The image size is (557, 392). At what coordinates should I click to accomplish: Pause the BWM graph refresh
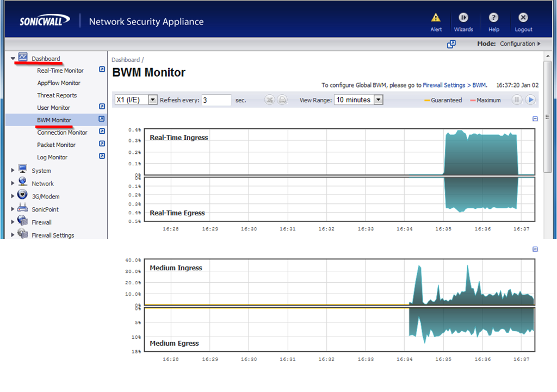pyautogui.click(x=517, y=100)
